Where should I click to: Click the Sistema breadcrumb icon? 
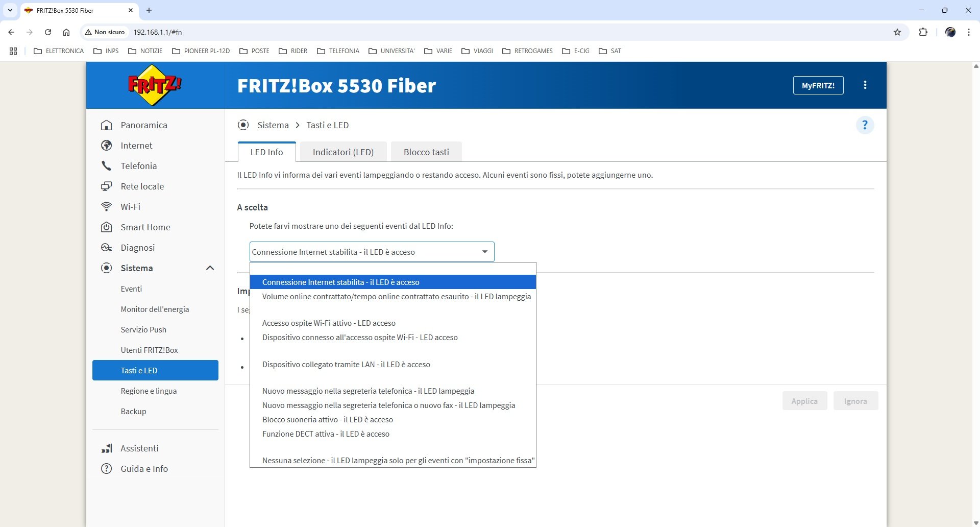point(243,125)
